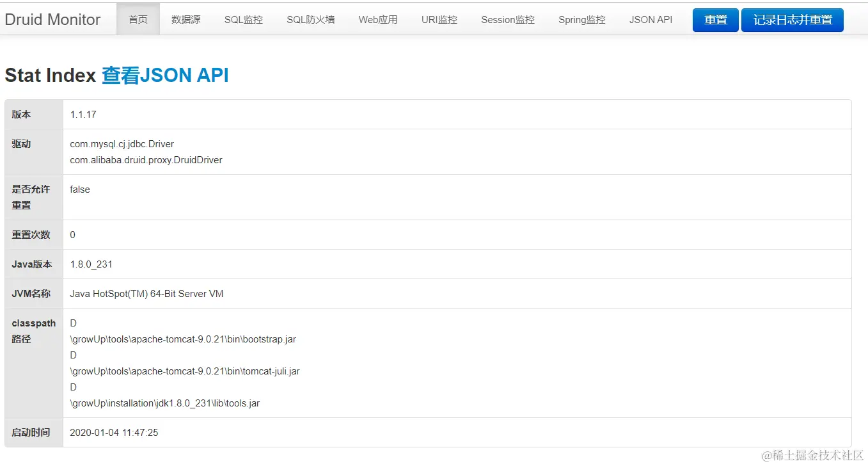Select the 首页 tab
Viewport: 868px width, 466px height.
(x=138, y=20)
